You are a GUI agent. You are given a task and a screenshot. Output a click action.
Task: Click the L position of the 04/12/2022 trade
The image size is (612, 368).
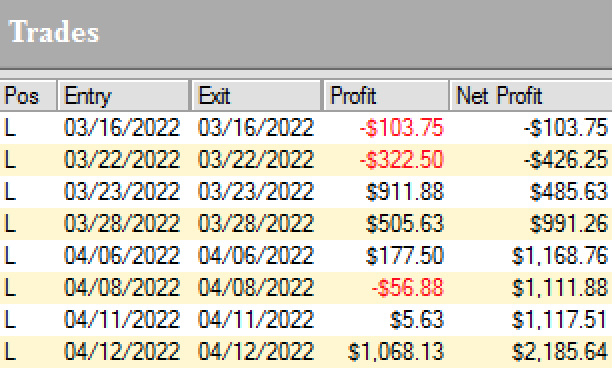pyautogui.click(x=10, y=352)
